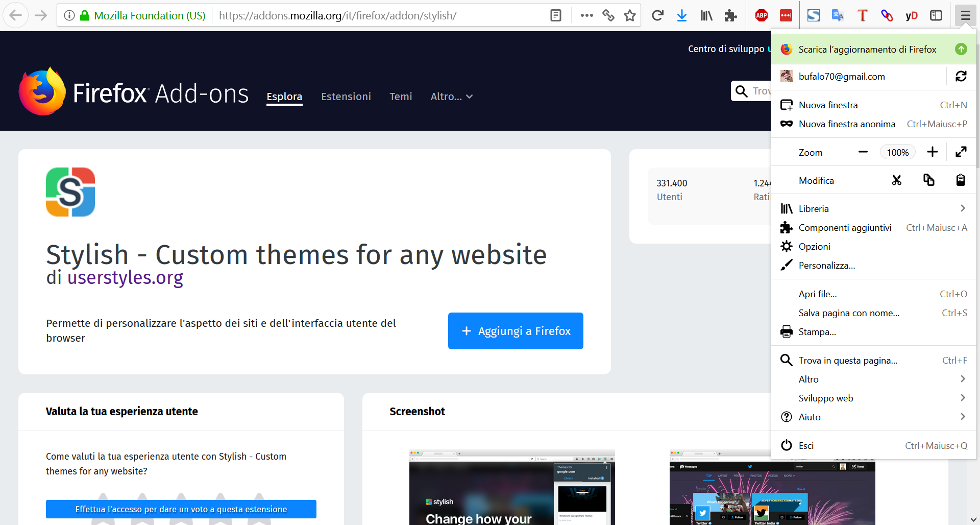This screenshot has height=525, width=980.
Task: Zoom in with the plus button
Action: [933, 152]
